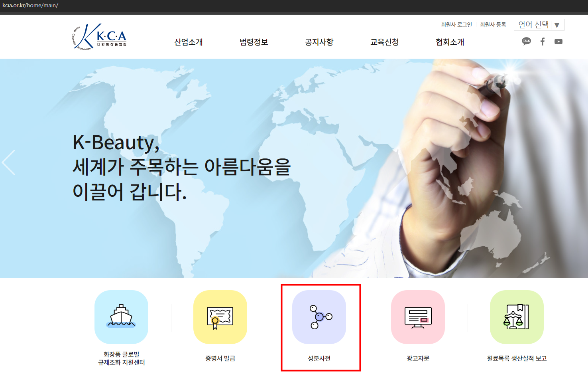The height and width of the screenshot is (374, 588).
Task: Open the 산업소개 menu
Action: [x=189, y=42]
